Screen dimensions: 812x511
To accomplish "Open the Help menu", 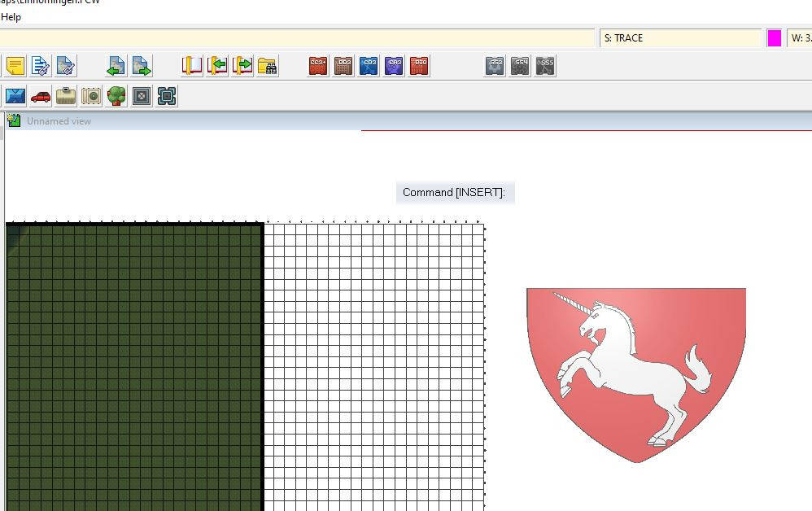I will 11,17.
